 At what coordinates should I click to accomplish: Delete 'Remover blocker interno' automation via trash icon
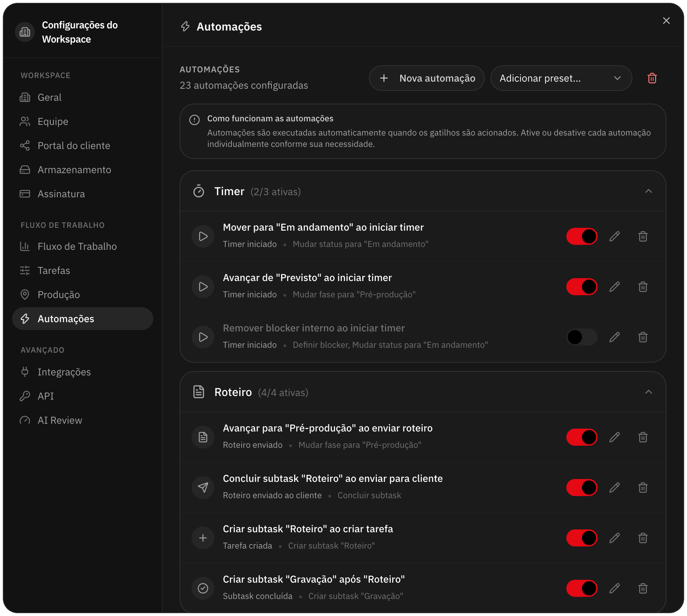[x=643, y=337]
